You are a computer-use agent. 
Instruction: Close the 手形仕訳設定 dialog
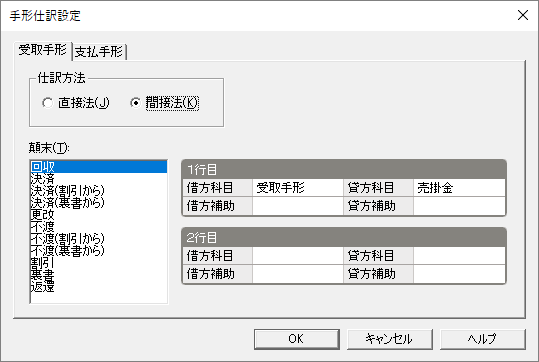(523, 15)
